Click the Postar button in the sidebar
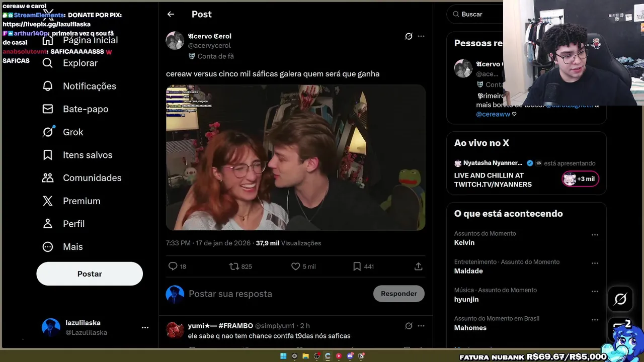Image resolution: width=644 pixels, height=362 pixels. 90,274
